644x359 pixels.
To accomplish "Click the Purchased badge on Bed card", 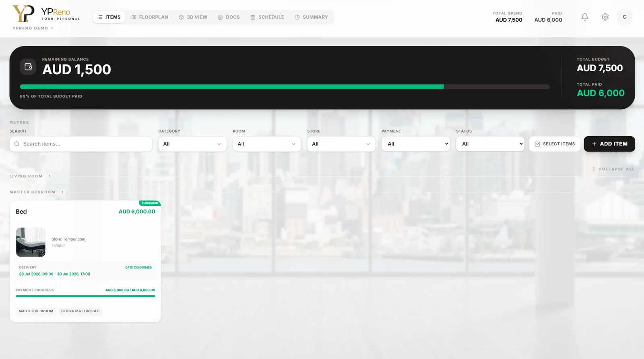I will coord(150,203).
